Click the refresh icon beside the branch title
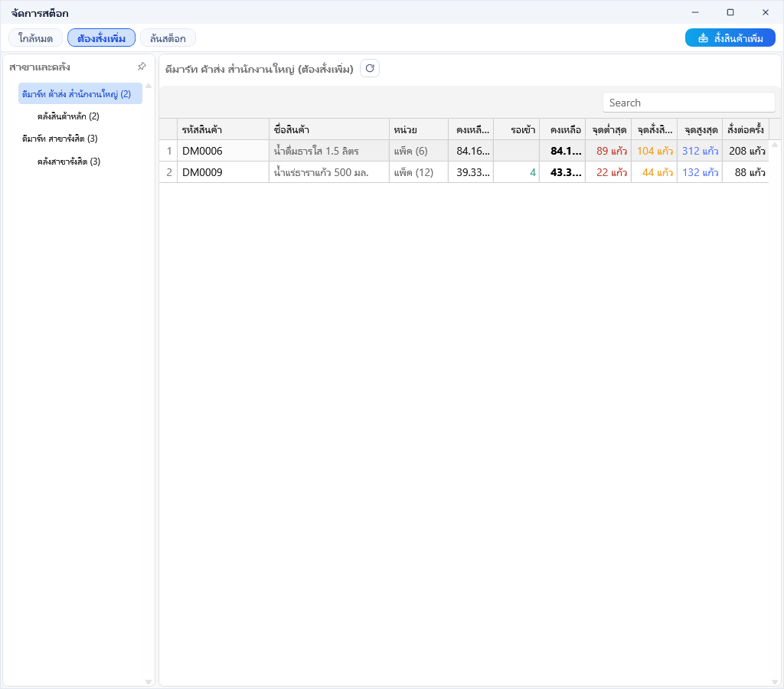 pyautogui.click(x=370, y=68)
